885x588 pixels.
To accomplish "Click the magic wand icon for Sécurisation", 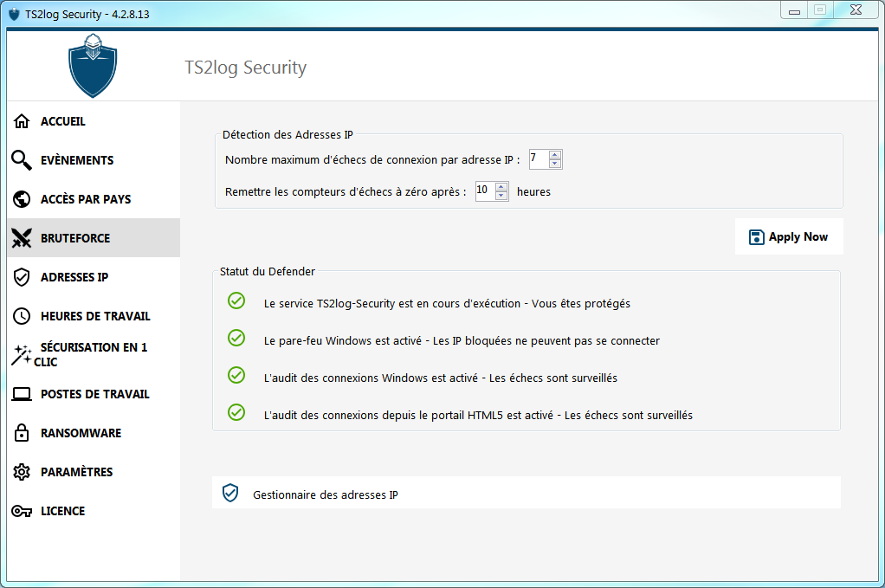I will [x=22, y=355].
